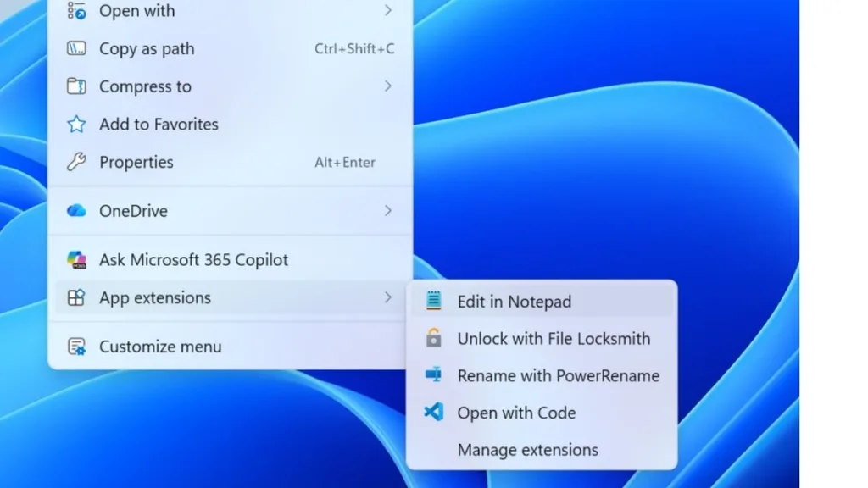Open App extensions menu entry
Viewport: 868px width, 488px height.
click(x=230, y=297)
